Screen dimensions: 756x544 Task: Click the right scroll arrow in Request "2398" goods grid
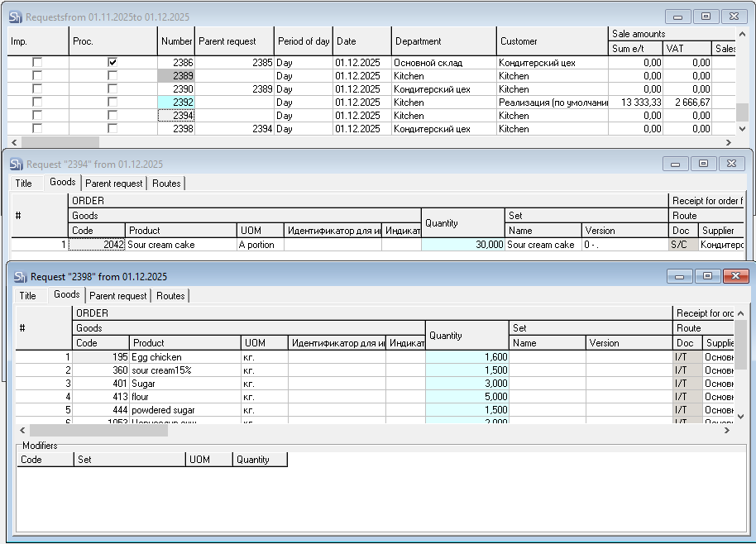point(727,430)
